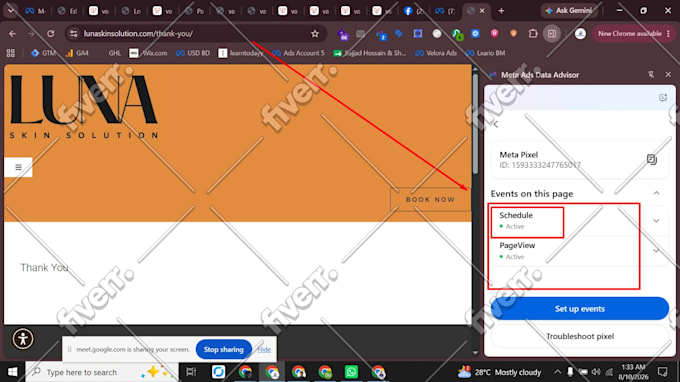Close the Meta Ads Data Advisor panel
Screen dimensions: 680x382
(x=668, y=75)
